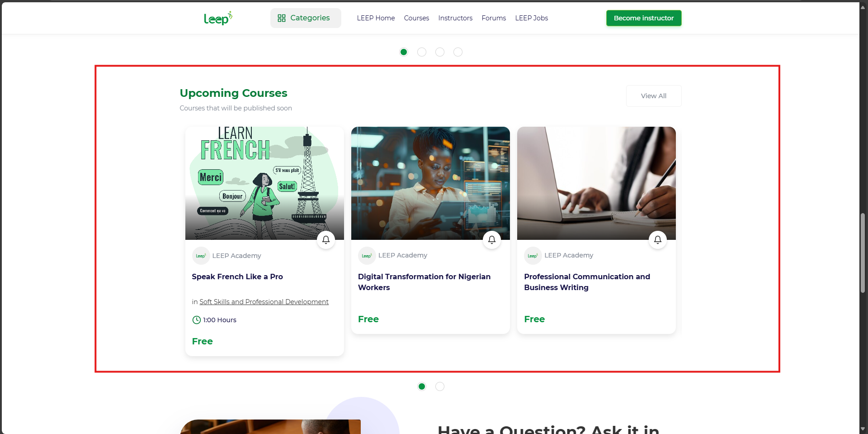This screenshot has height=434, width=868.
Task: Click bell icon on Professional Communication course
Action: point(658,240)
